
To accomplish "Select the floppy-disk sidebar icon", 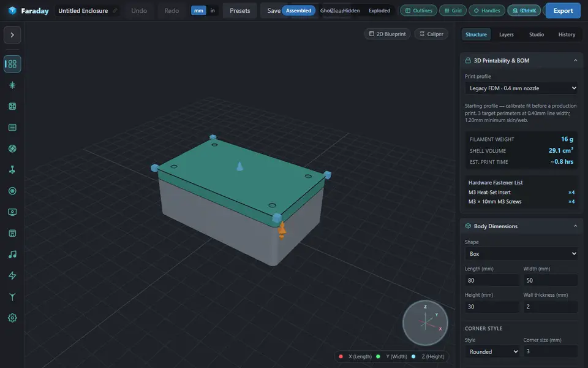I will (12, 234).
